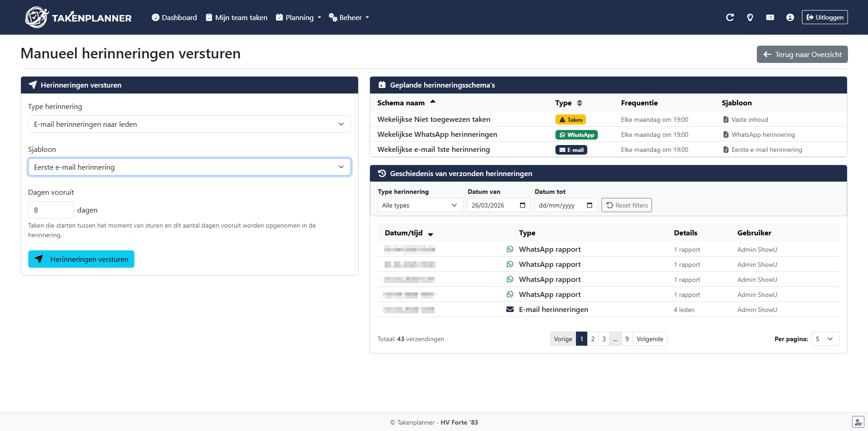Screen dimensions: 868x431
Task: Click the lightbulb icon in navbar
Action: [x=750, y=17]
